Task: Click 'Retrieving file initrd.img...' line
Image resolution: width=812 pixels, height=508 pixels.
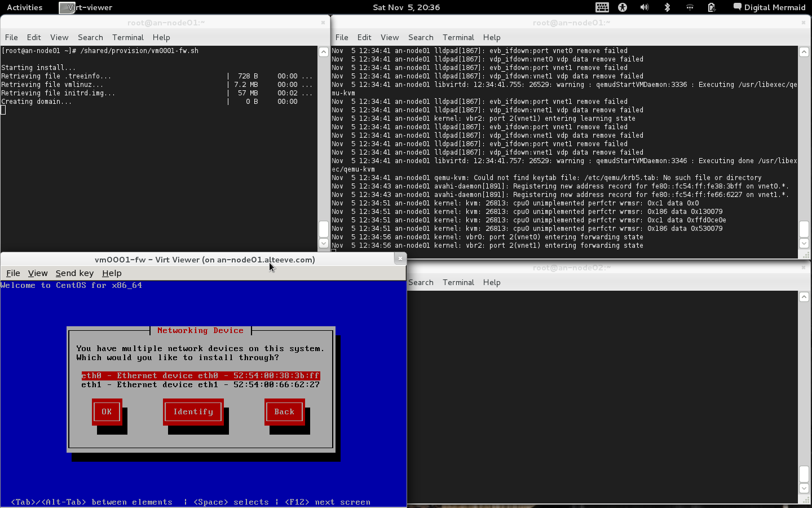Action: click(x=157, y=93)
